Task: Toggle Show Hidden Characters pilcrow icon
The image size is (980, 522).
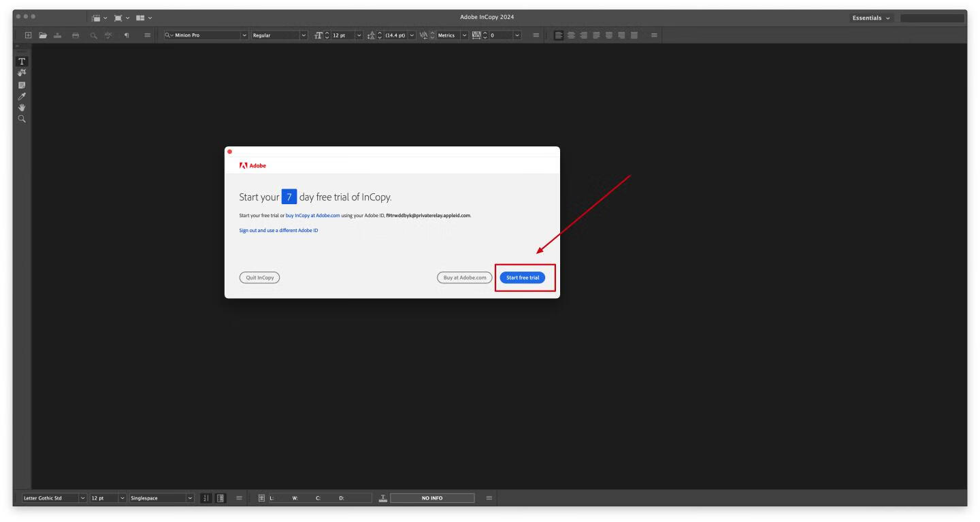Action: (x=127, y=35)
